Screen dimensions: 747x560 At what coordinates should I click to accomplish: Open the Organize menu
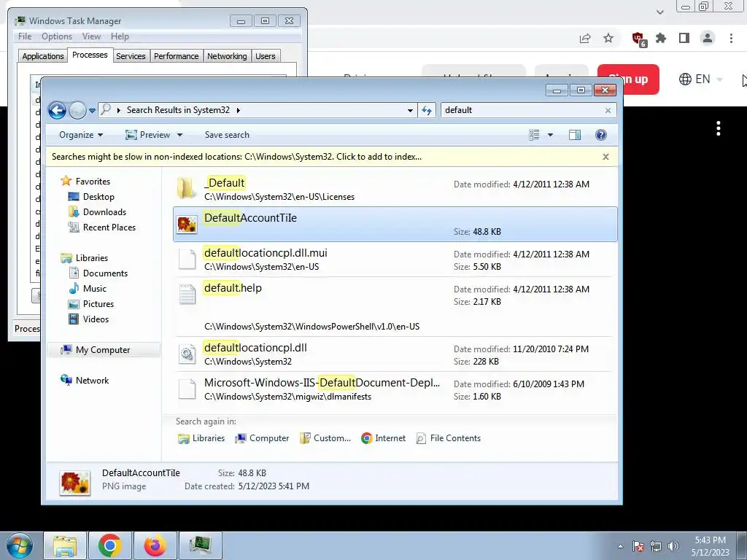pyautogui.click(x=80, y=135)
